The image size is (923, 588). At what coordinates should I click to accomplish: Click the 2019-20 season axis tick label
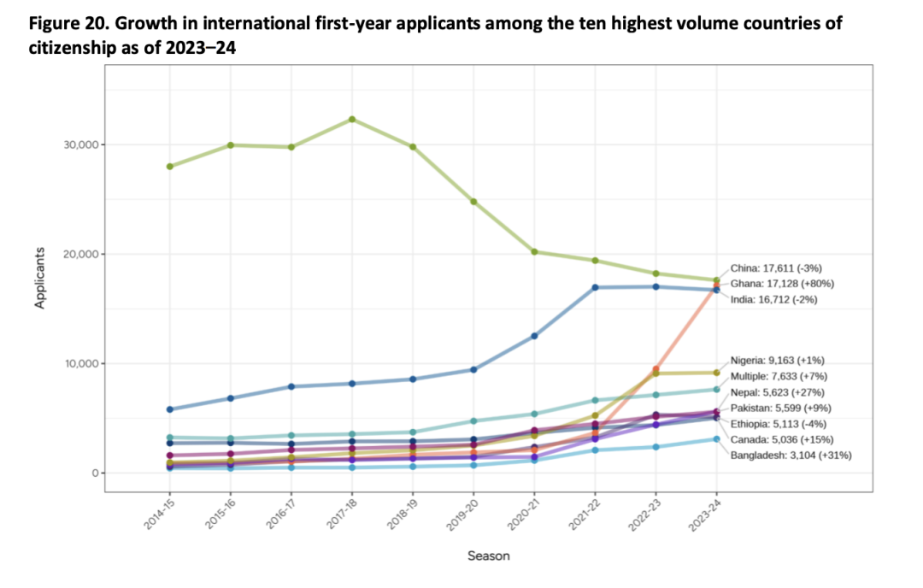pyautogui.click(x=463, y=514)
